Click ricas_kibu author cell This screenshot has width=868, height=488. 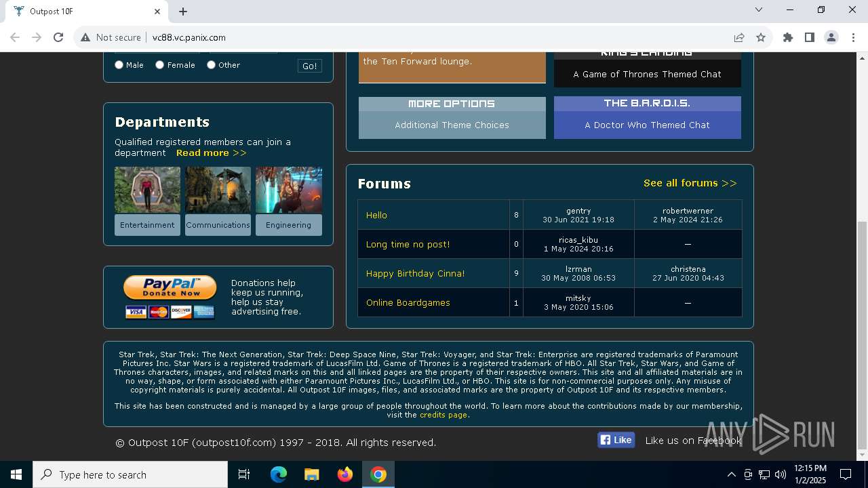point(578,244)
